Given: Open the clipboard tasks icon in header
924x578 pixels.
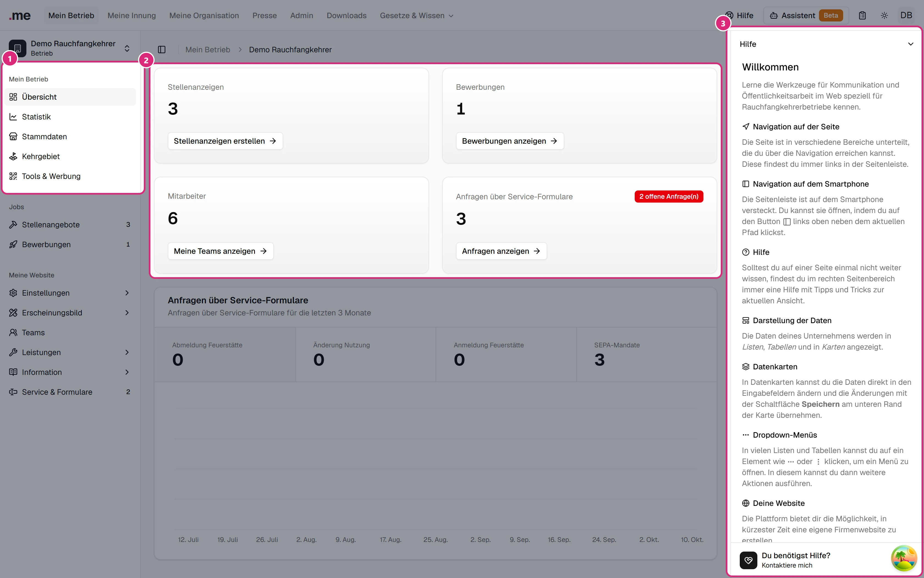Looking at the screenshot, I should (x=862, y=16).
